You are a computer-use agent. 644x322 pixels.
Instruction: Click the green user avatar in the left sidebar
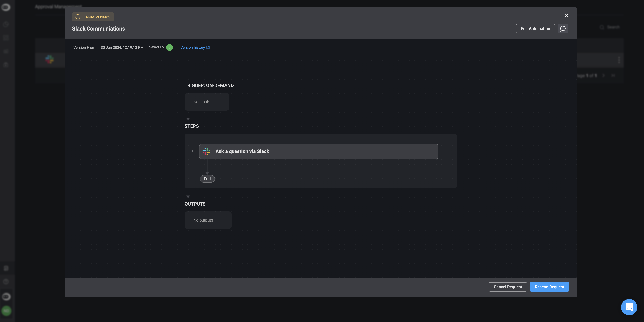coord(6,311)
